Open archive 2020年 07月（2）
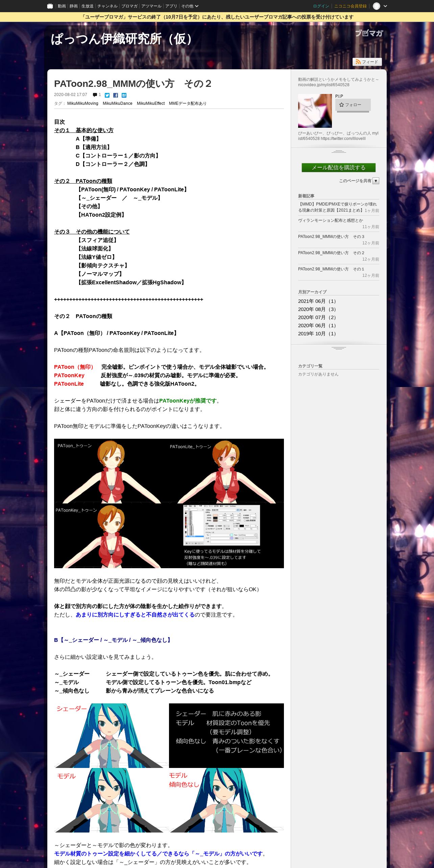This screenshot has height=868, width=434. click(317, 317)
